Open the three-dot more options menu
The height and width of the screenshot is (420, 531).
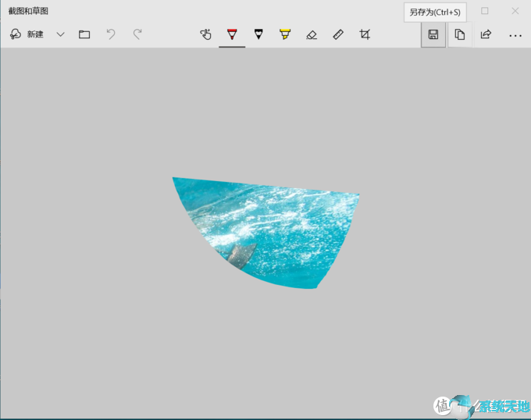pos(515,35)
